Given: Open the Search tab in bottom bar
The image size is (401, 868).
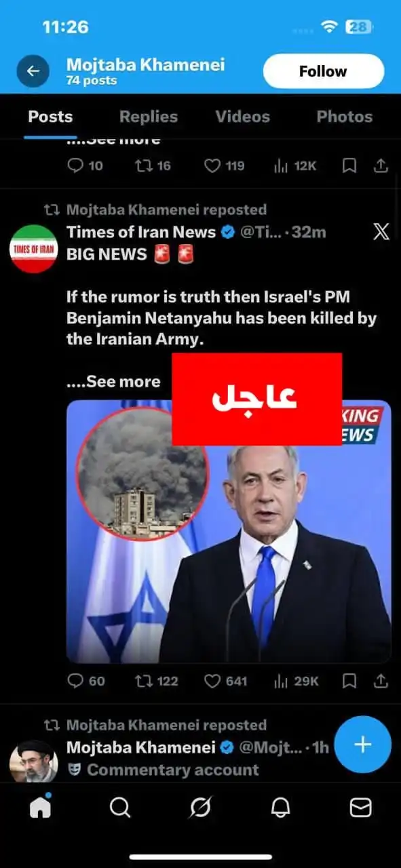Looking at the screenshot, I should [120, 807].
